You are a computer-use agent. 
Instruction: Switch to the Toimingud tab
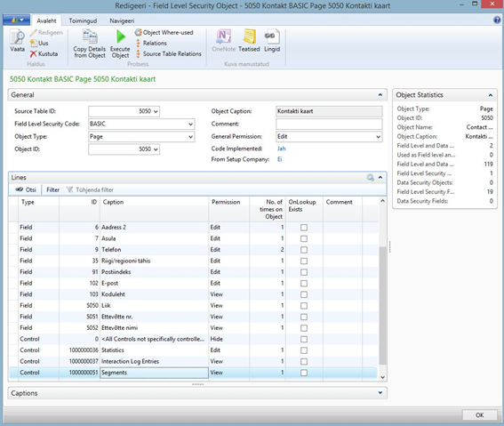click(x=83, y=20)
